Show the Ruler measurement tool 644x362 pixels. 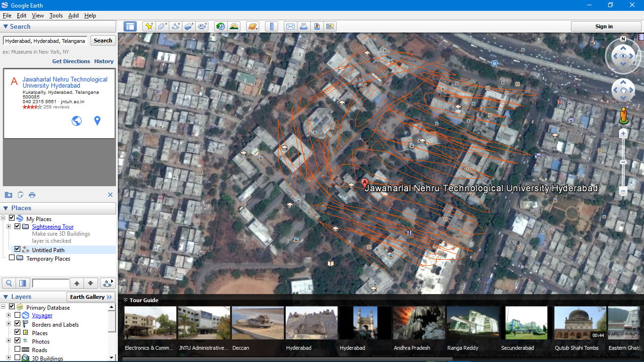272,26
